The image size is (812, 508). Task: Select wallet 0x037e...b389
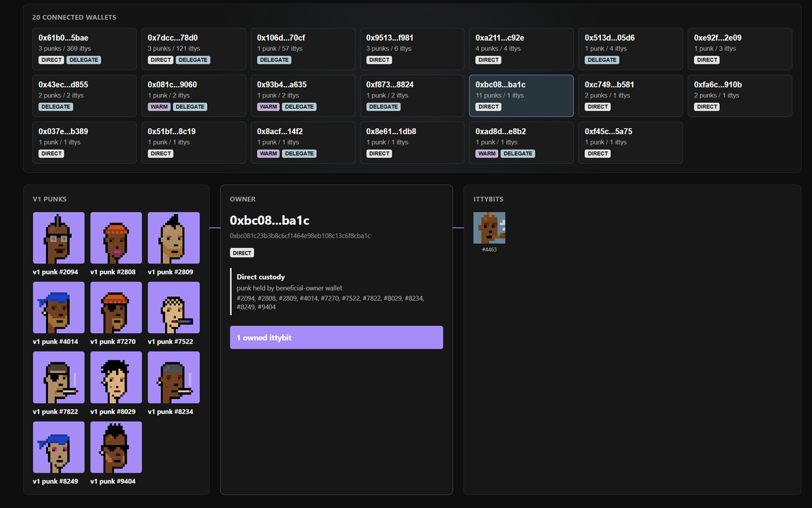pos(85,142)
